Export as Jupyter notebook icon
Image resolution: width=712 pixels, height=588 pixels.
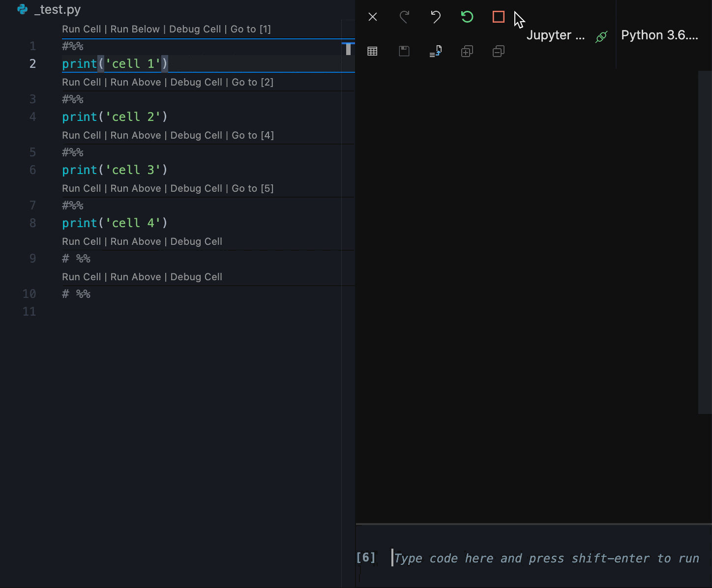pyautogui.click(x=436, y=51)
